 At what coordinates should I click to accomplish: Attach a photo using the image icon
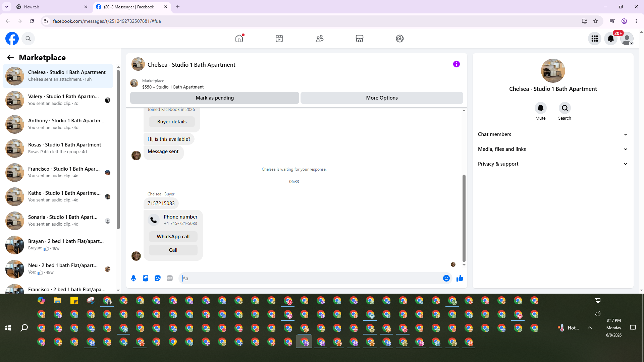tap(146, 278)
